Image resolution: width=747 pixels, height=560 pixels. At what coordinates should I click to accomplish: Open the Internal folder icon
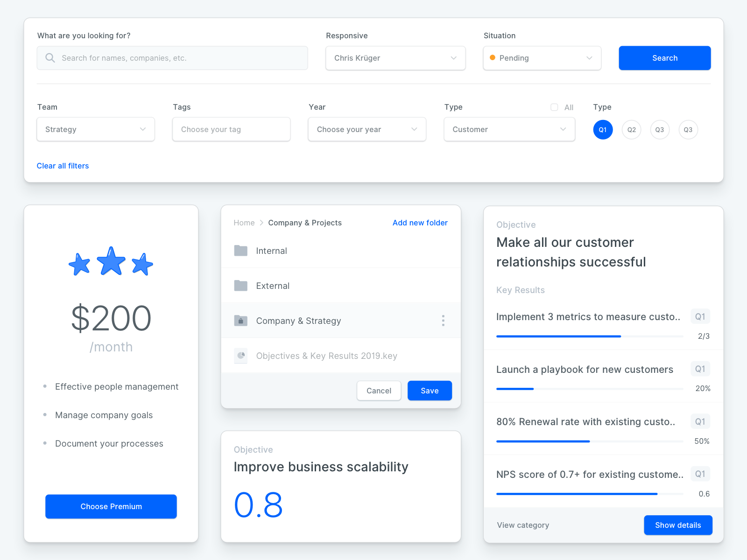click(x=241, y=251)
